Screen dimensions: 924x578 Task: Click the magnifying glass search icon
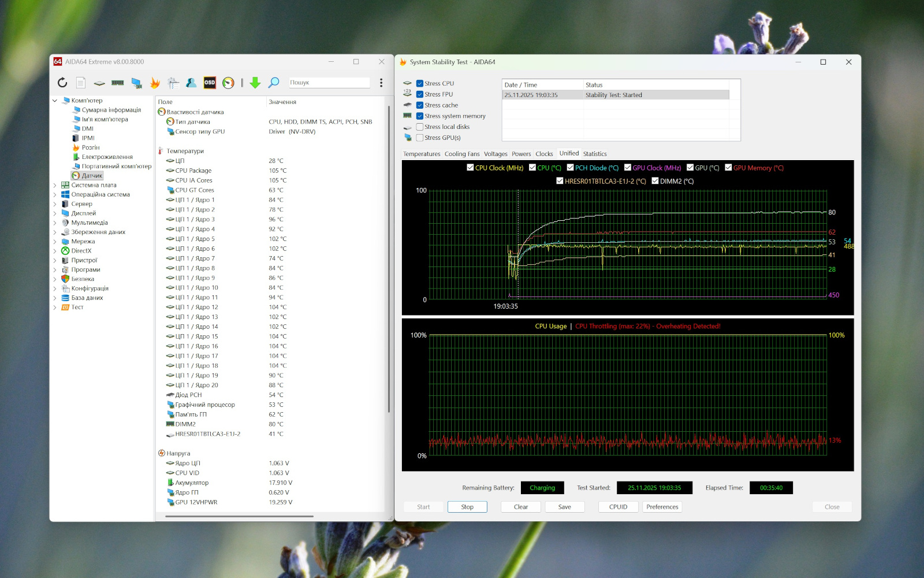pyautogui.click(x=274, y=83)
